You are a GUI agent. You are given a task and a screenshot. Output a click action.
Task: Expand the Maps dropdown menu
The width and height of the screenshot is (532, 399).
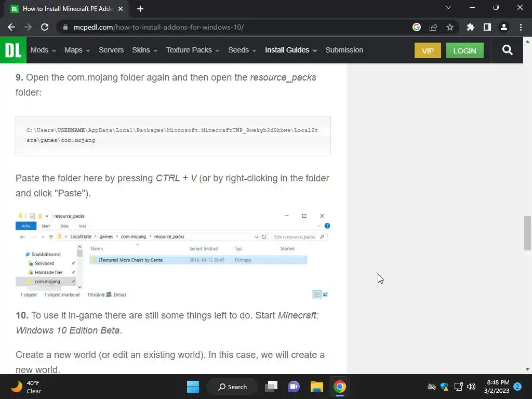(77, 50)
